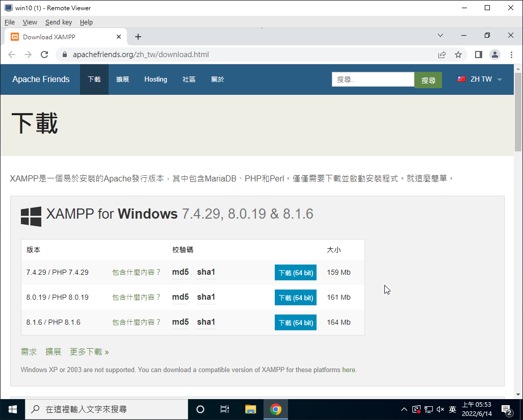The image size is (523, 420).
Task: Bookmark this page with star icon
Action: click(458, 55)
